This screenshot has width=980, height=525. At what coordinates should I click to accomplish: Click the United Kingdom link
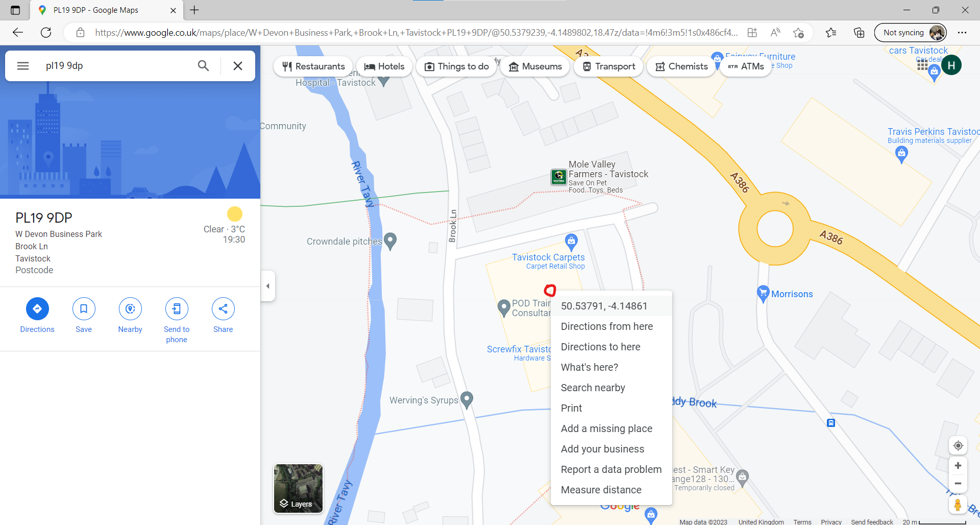tap(761, 521)
